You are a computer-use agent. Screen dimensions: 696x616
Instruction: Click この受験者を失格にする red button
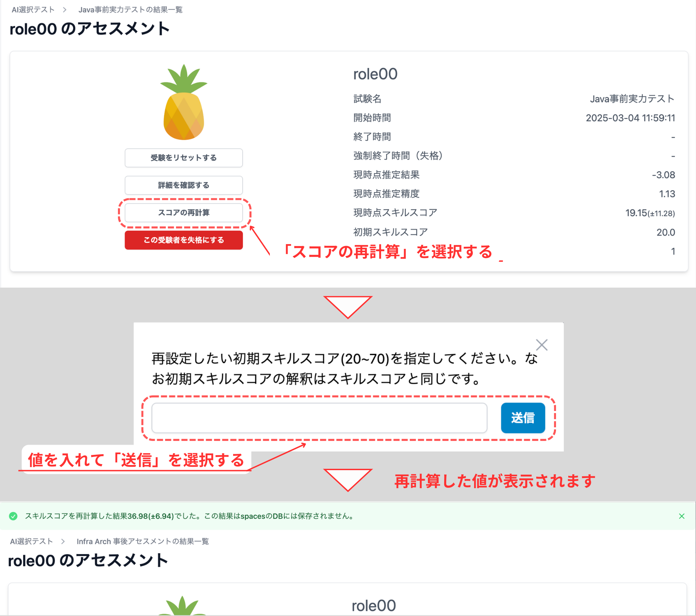tap(184, 240)
